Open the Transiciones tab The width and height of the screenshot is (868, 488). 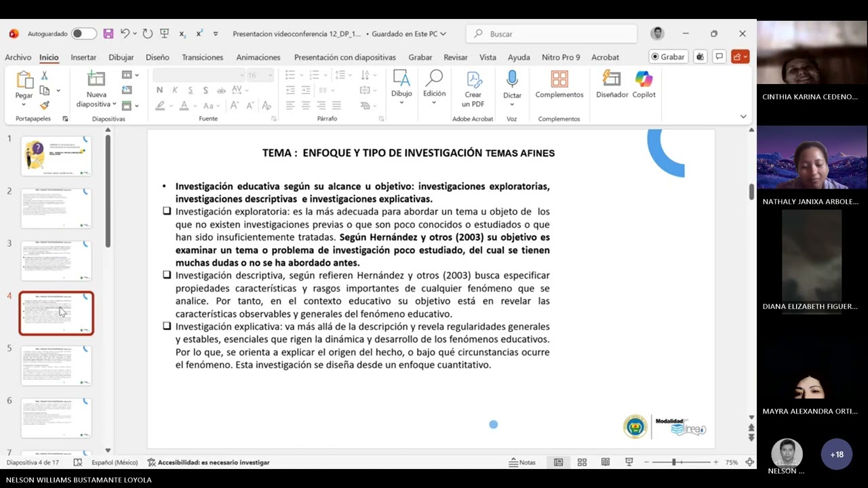click(202, 57)
